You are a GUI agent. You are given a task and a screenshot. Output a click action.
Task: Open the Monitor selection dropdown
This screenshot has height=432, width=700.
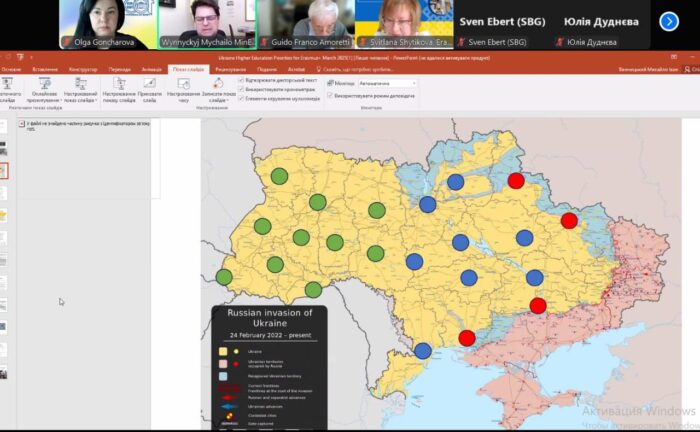[386, 82]
